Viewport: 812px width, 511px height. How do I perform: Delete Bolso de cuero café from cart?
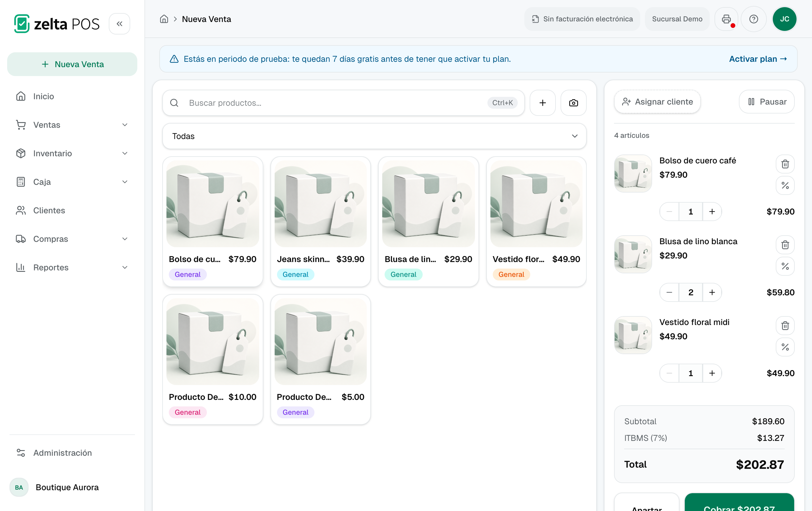[x=785, y=164]
